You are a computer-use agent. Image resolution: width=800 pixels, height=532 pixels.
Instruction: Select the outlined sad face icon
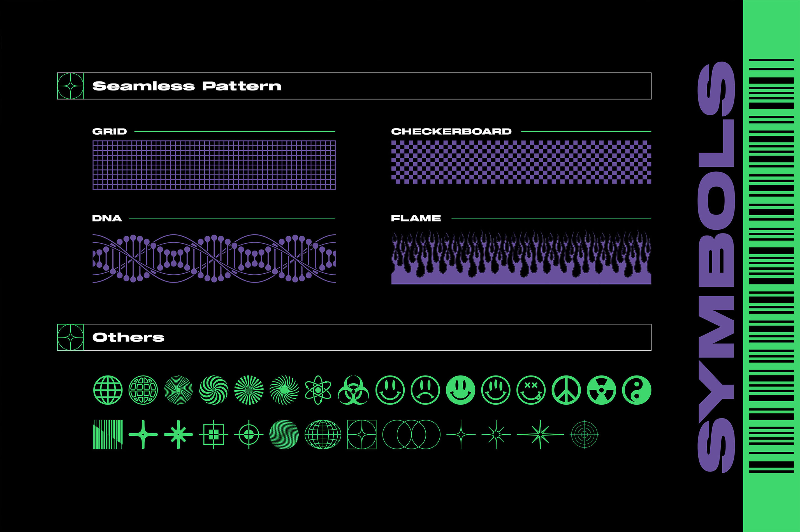(425, 390)
